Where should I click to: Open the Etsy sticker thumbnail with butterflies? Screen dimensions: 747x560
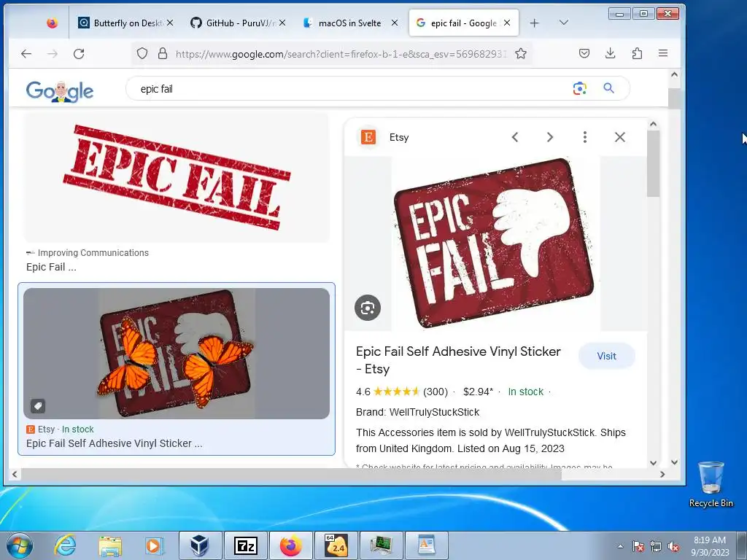tap(177, 354)
